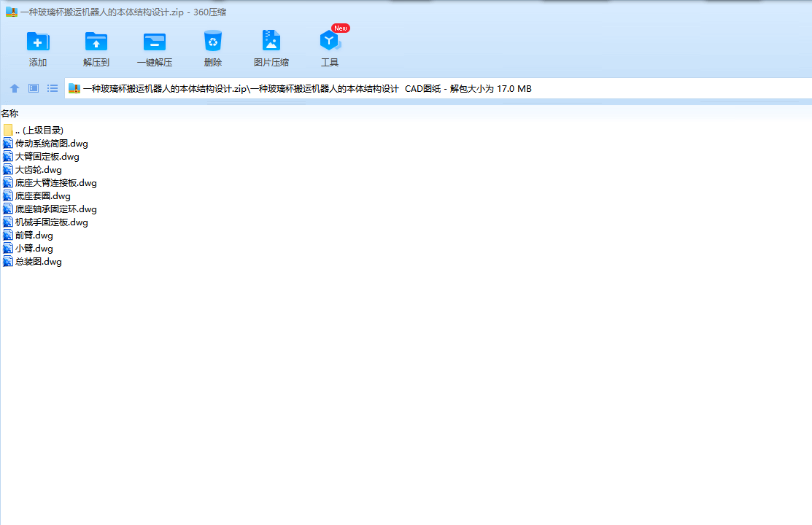Viewport: 812px width, 525px height.
Task: Click the dwg file icon beside 大齿轮.dwg
Action: pos(8,169)
